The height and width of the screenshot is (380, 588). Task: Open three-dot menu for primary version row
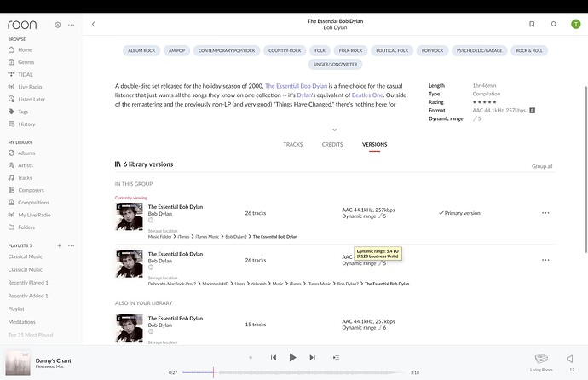[x=545, y=213]
